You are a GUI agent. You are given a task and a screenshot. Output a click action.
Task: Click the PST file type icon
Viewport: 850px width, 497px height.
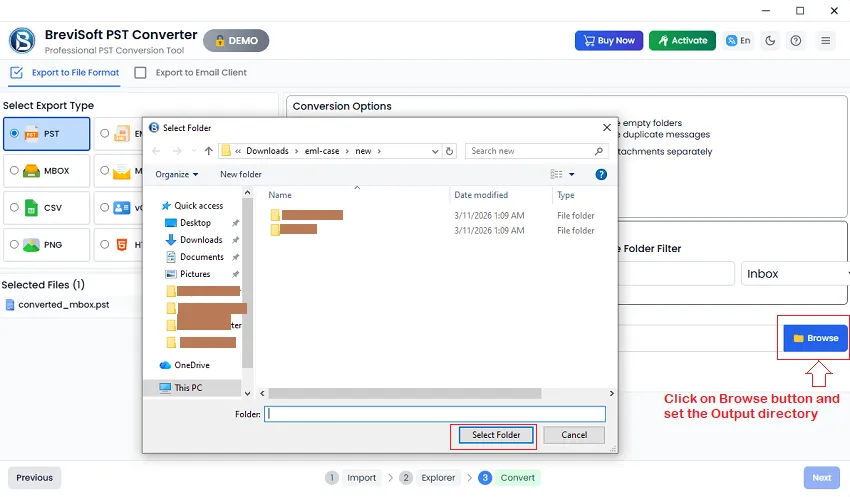[31, 133]
